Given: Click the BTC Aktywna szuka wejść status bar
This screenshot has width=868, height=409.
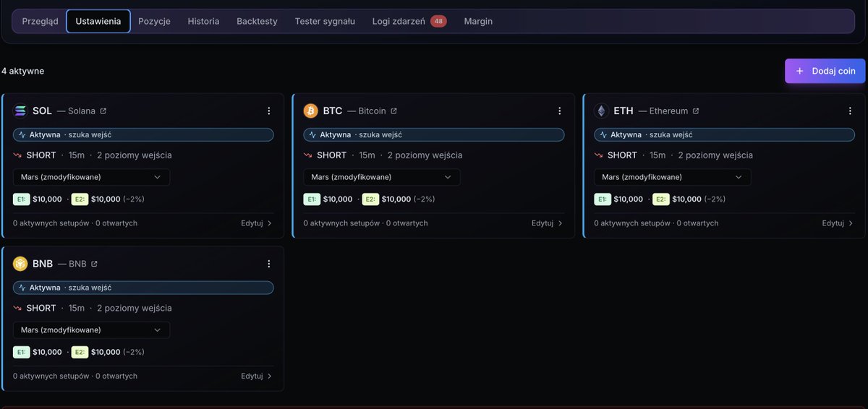Looking at the screenshot, I should click(x=434, y=134).
